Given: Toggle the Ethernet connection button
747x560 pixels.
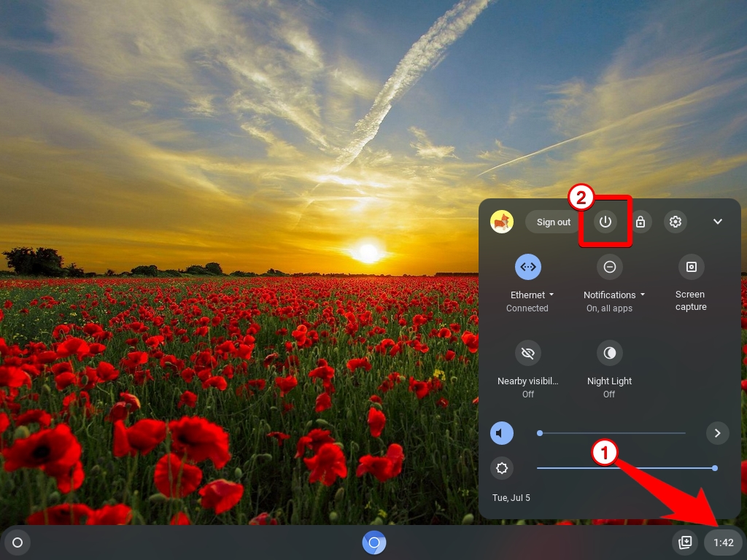Looking at the screenshot, I should click(x=528, y=267).
